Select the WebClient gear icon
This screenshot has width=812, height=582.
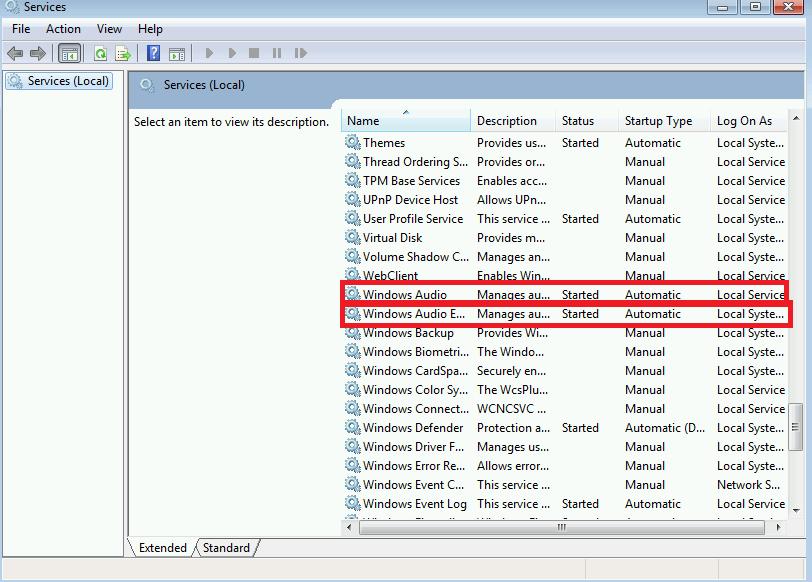(353, 274)
